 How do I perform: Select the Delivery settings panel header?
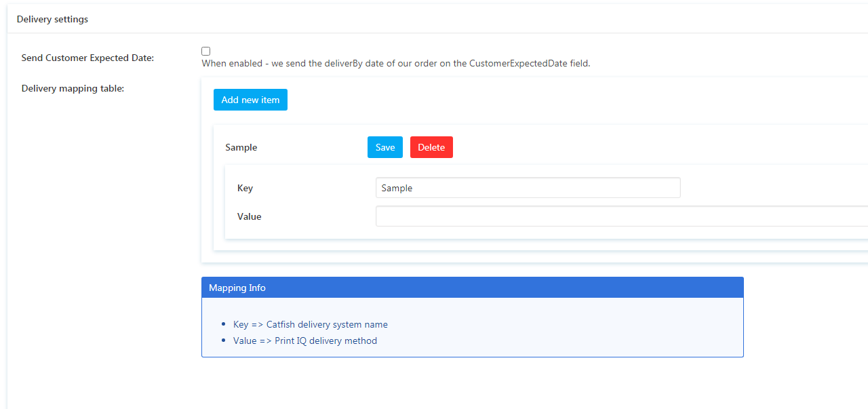[52, 19]
